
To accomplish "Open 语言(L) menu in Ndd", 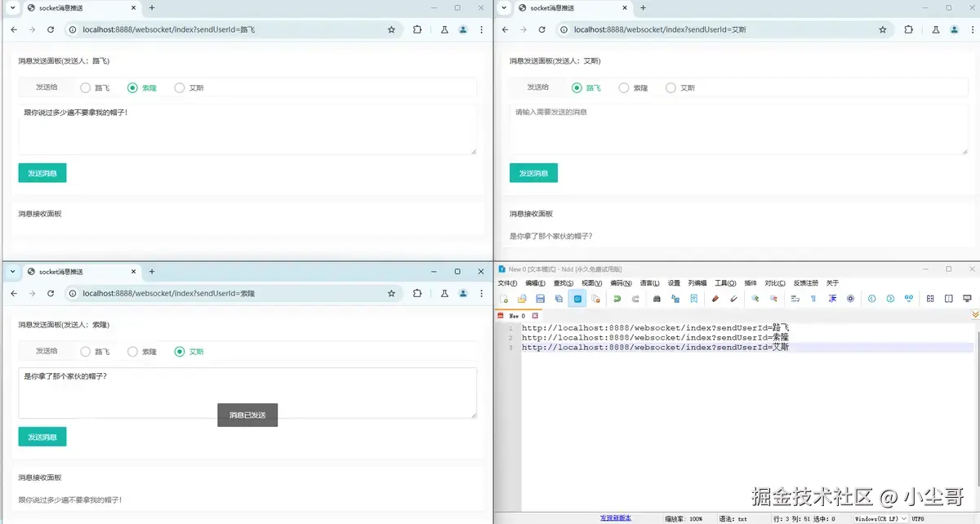I will [649, 283].
